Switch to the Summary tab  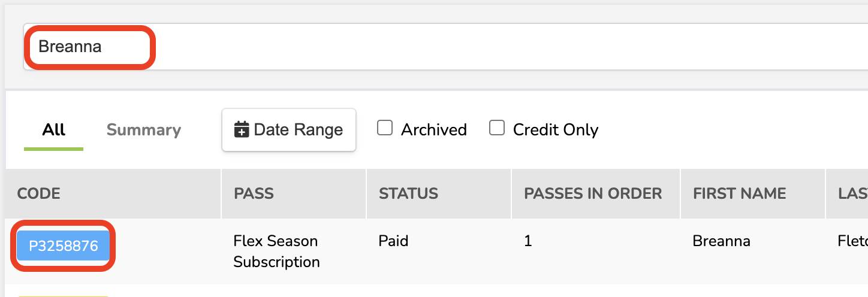click(x=144, y=130)
